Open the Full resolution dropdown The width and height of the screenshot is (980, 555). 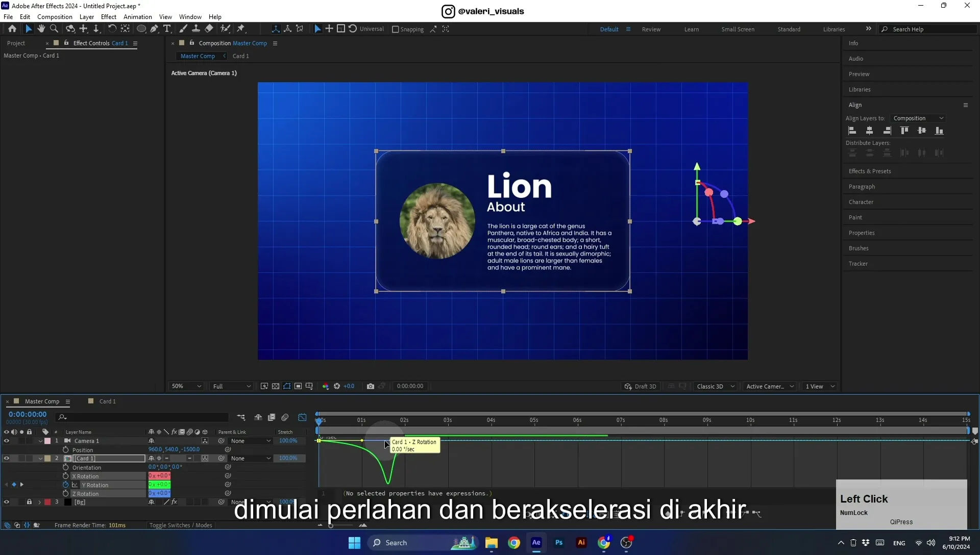232,386
